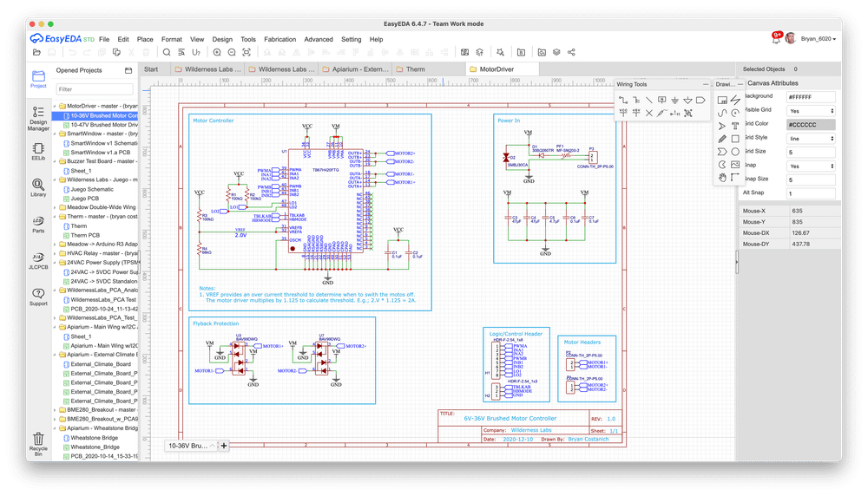Collapse the MotorDriver project folder
Viewport: 868px width, 496px height.
click(55, 106)
